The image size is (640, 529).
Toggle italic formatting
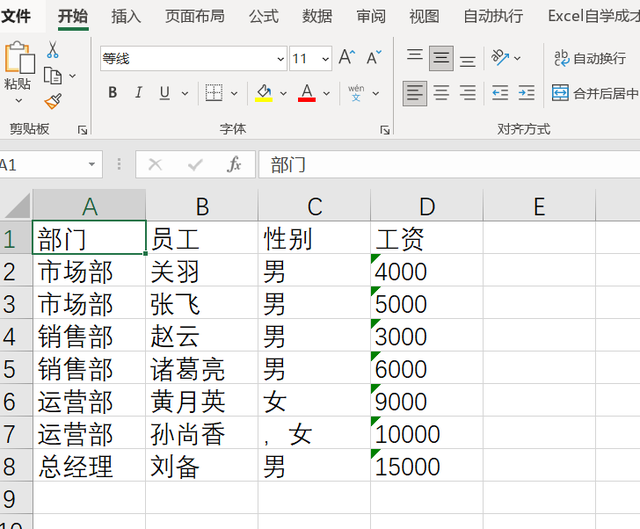139,93
